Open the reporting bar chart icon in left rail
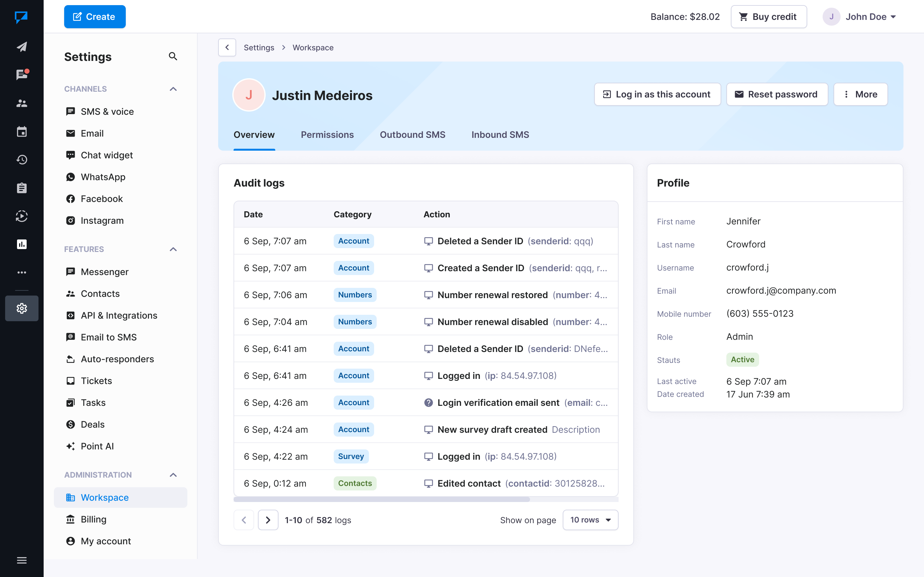Viewport: 924px width, 577px height. (22, 244)
